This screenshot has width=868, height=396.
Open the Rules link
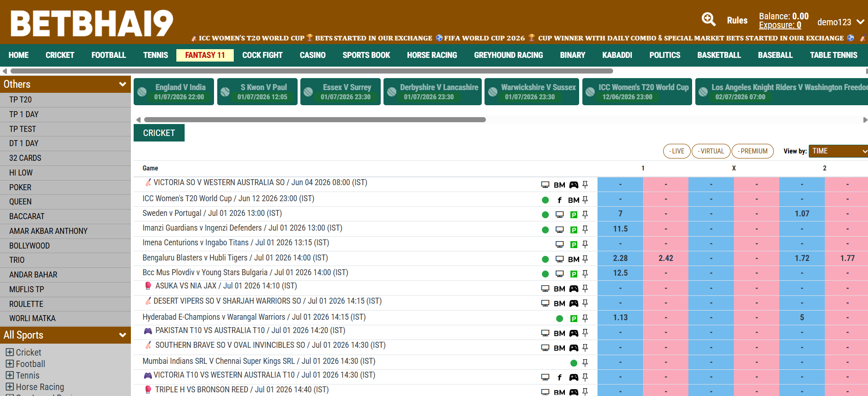click(x=737, y=20)
